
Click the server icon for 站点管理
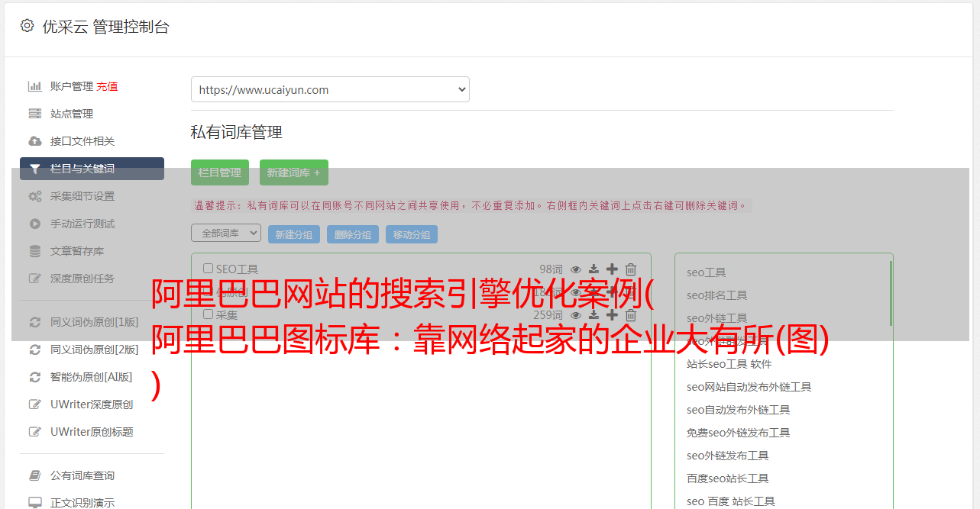tap(35, 114)
